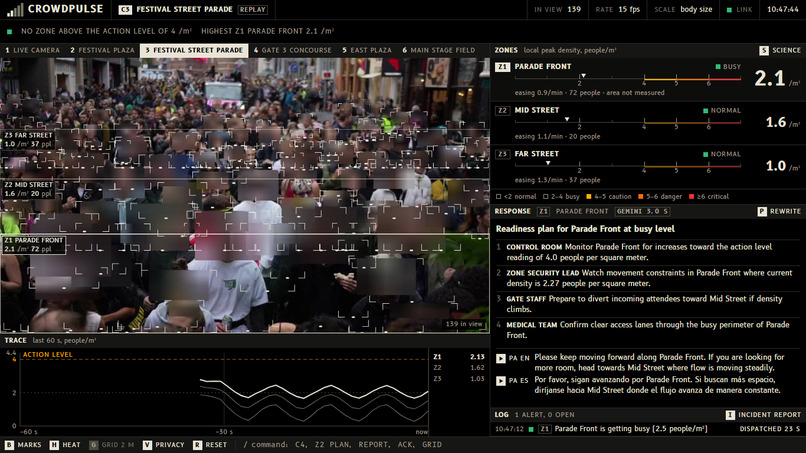Play the PA EN announcement
Image resolution: width=806 pixels, height=453 pixels.
(501, 358)
